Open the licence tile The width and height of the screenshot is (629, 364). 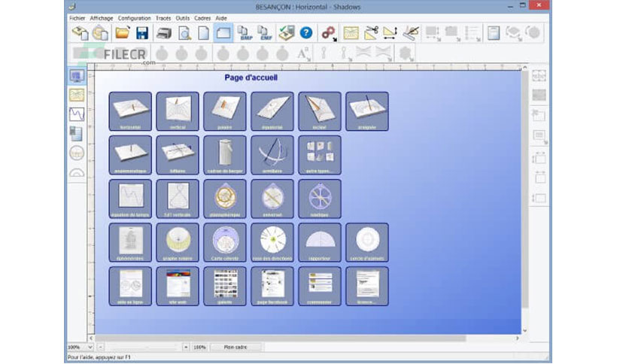[367, 287]
